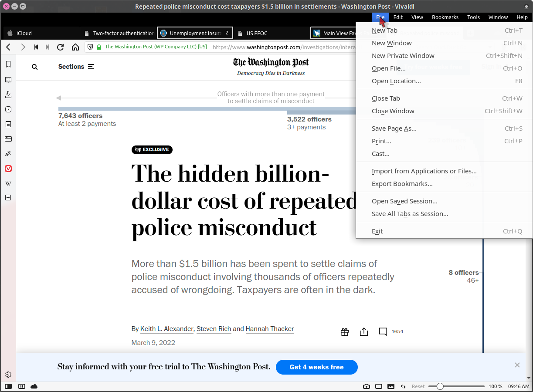
Task: Choose Exit from File menu
Action: click(x=444, y=231)
